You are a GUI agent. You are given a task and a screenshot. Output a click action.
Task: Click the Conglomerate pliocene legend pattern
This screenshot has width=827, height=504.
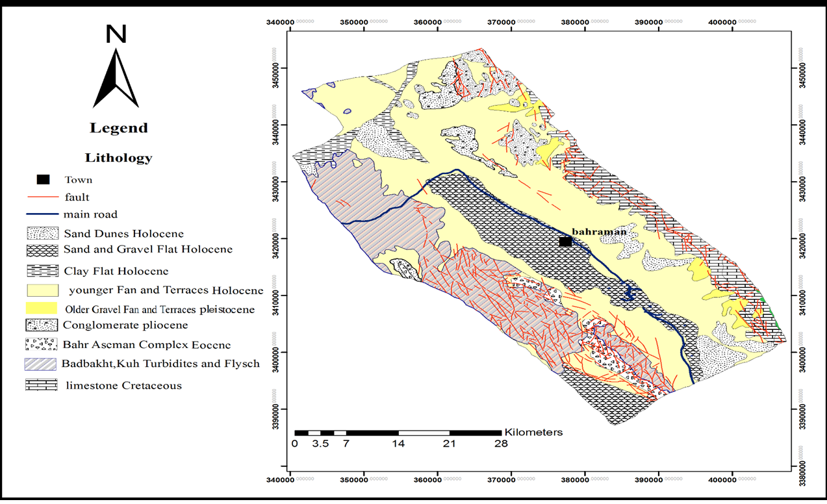(42, 325)
